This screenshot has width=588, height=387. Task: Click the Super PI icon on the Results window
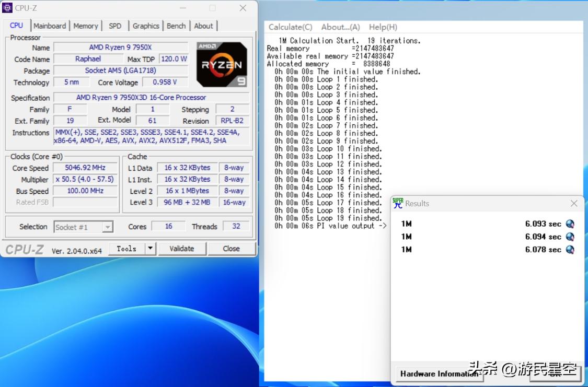(x=398, y=202)
